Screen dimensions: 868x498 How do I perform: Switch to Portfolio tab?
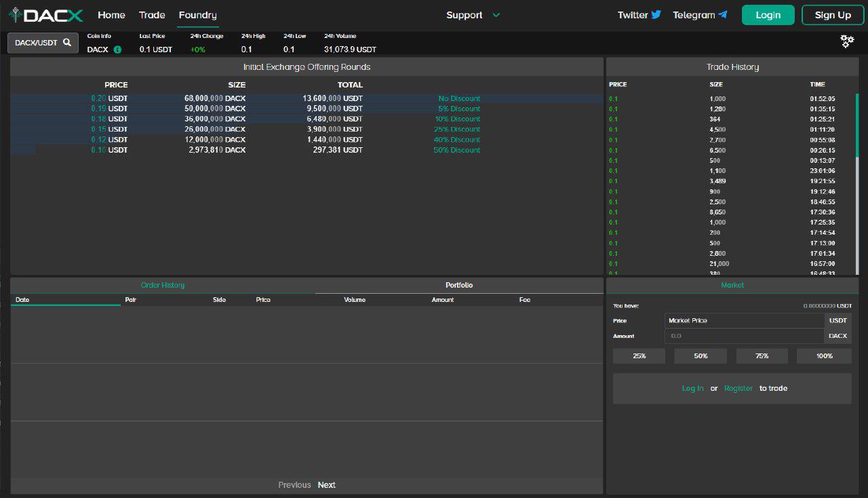[x=459, y=285]
